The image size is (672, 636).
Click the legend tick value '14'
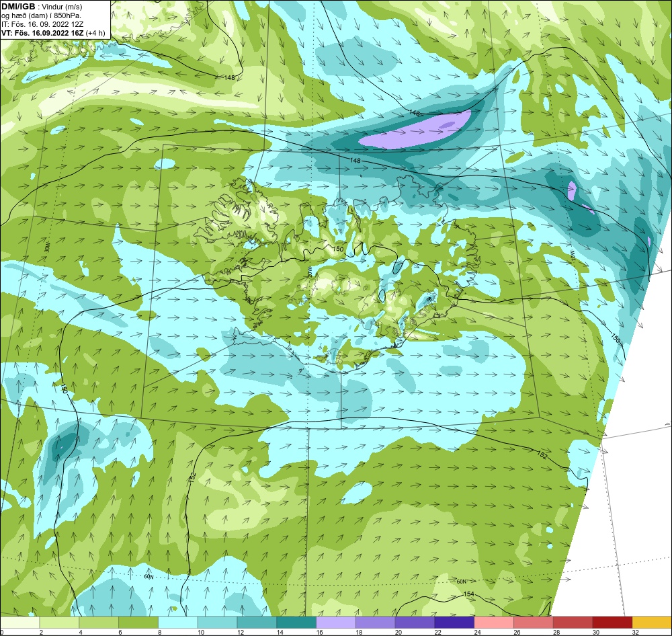click(280, 632)
